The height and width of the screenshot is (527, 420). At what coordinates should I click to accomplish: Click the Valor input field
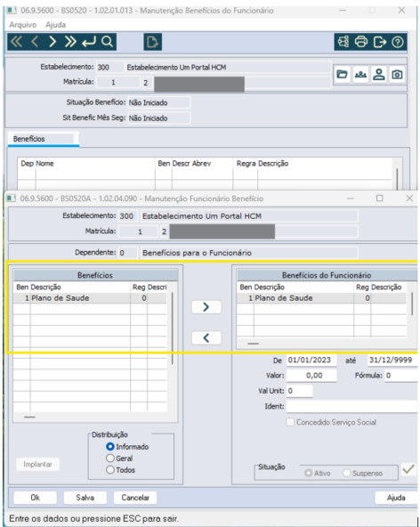pyautogui.click(x=311, y=376)
